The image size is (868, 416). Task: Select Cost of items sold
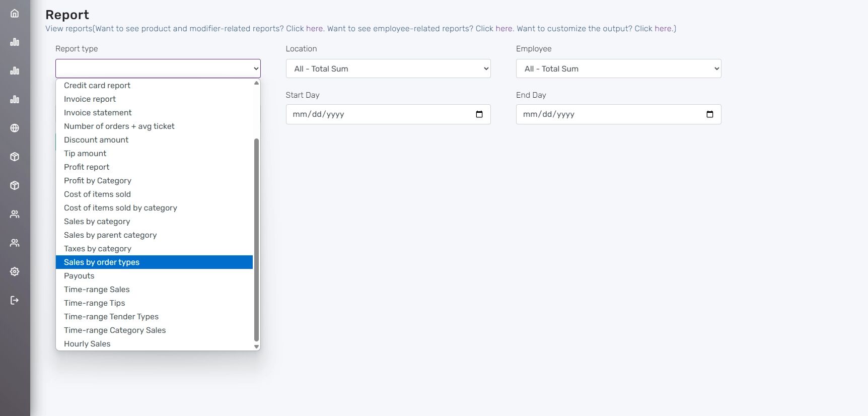click(154, 194)
